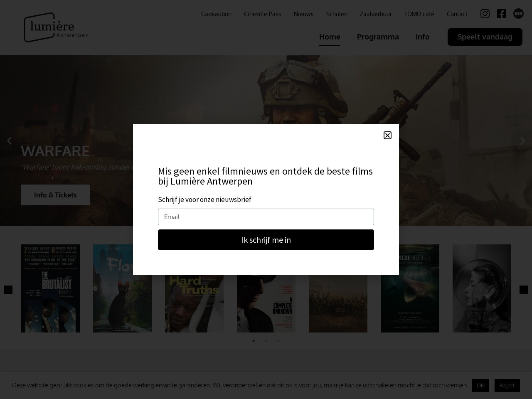This screenshot has height=399, width=532.
Task: Show previous film posters in carousel
Action: coord(8,290)
